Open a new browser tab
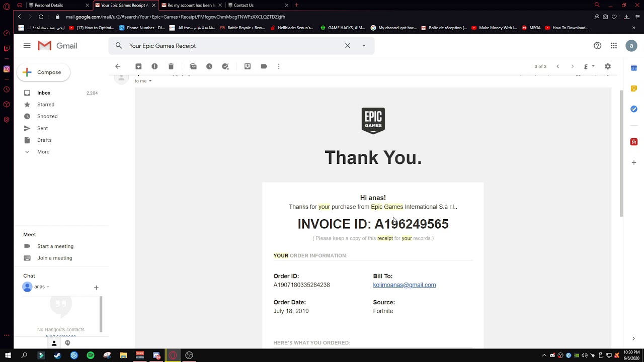This screenshot has height=362, width=644. point(296,5)
